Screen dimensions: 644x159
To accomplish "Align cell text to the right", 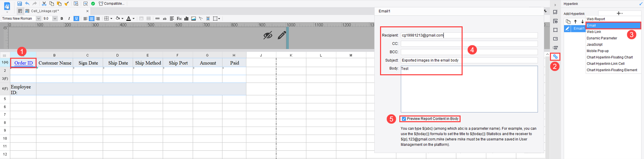I will (98, 19).
